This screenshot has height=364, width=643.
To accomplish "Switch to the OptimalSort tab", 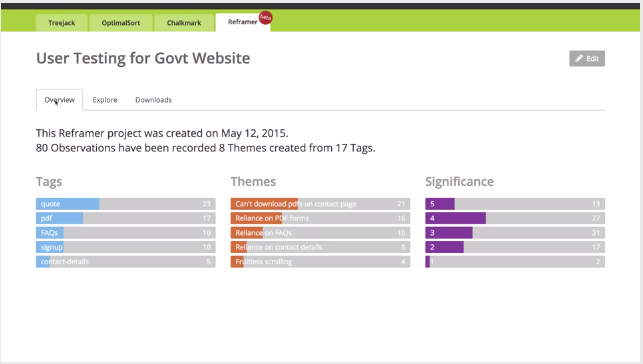I will (x=121, y=23).
